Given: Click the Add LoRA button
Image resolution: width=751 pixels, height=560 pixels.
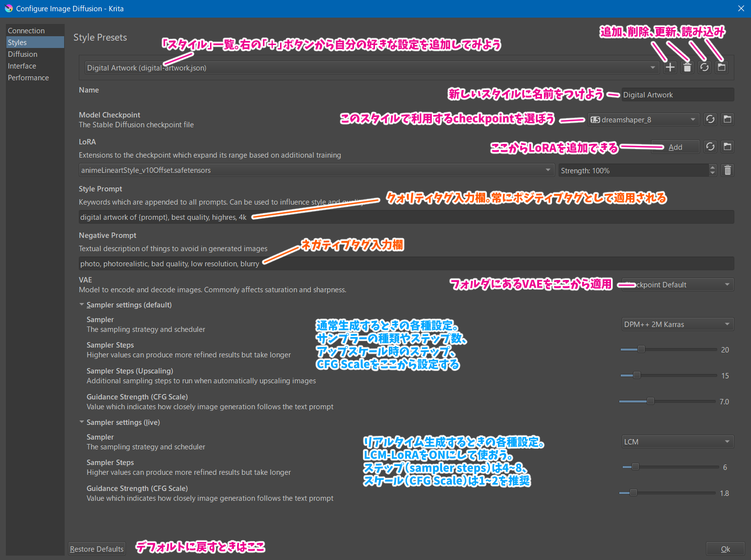Looking at the screenshot, I should tap(675, 147).
